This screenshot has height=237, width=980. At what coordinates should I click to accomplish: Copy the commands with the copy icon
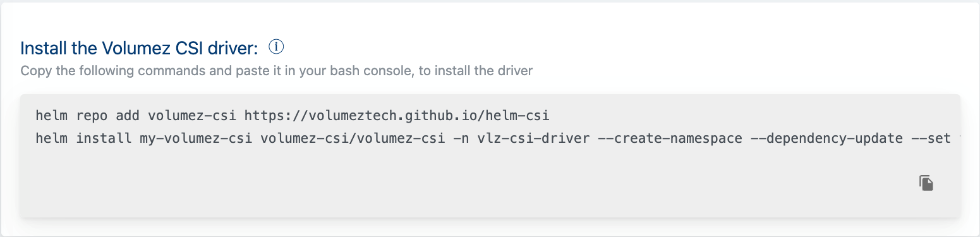click(x=926, y=183)
